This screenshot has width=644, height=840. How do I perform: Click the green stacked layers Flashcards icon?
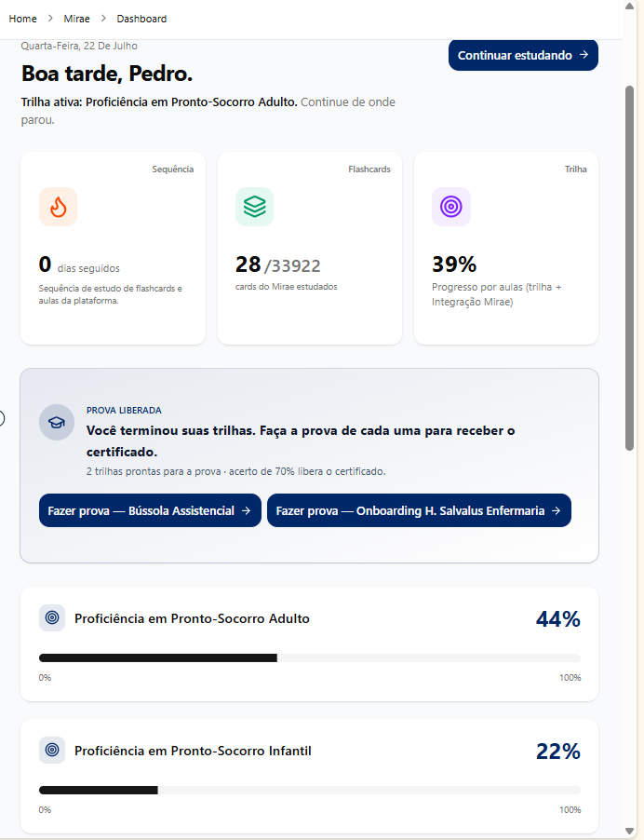254,207
